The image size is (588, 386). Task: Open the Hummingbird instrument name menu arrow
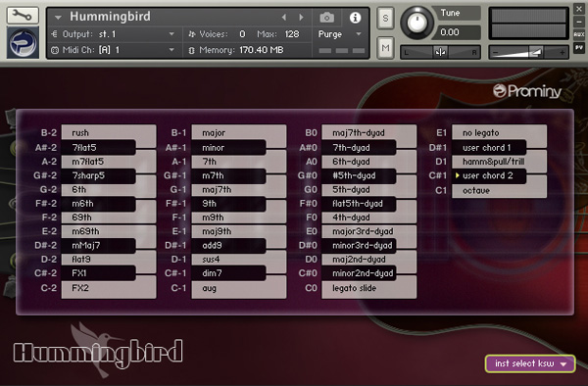click(x=58, y=18)
